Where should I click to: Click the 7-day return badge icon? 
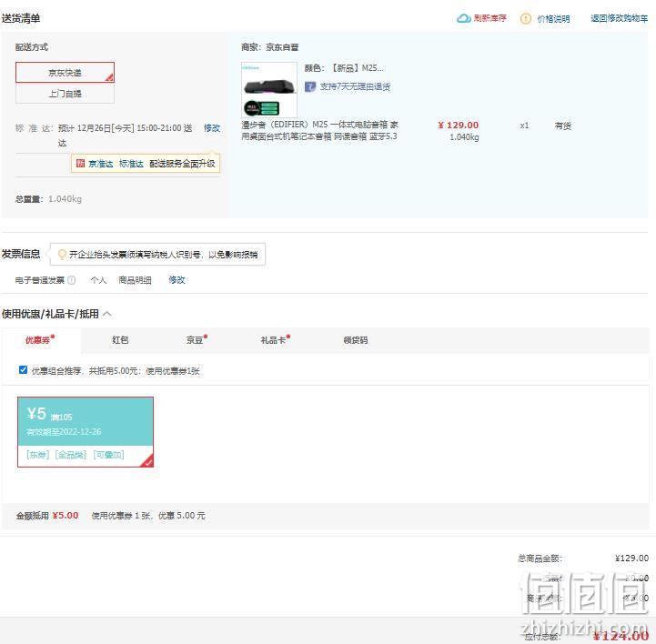click(310, 86)
